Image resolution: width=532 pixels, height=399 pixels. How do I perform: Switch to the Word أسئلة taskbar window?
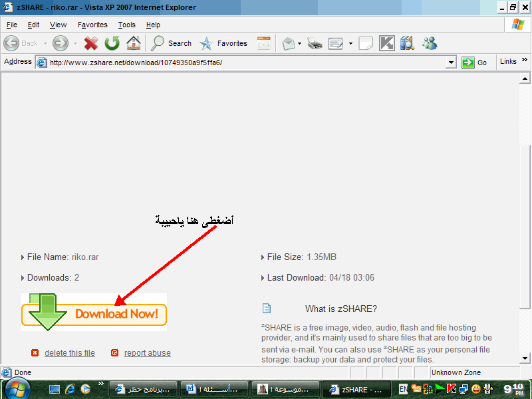pyautogui.click(x=214, y=390)
